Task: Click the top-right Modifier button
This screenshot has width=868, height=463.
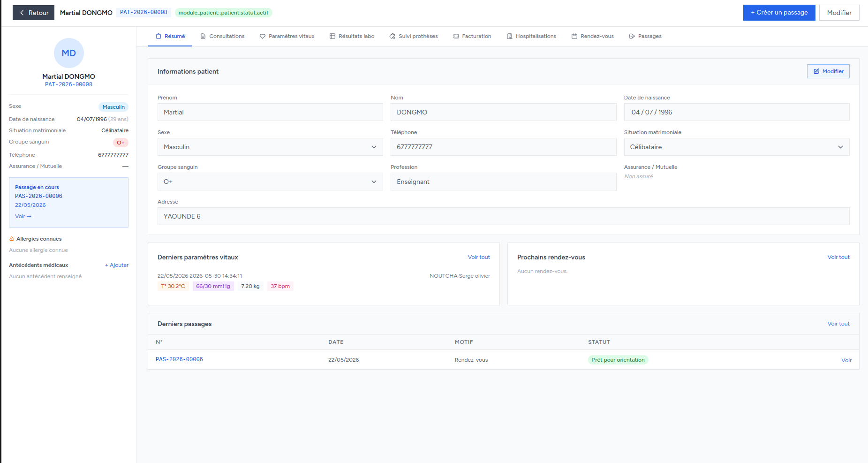Action: coord(839,13)
